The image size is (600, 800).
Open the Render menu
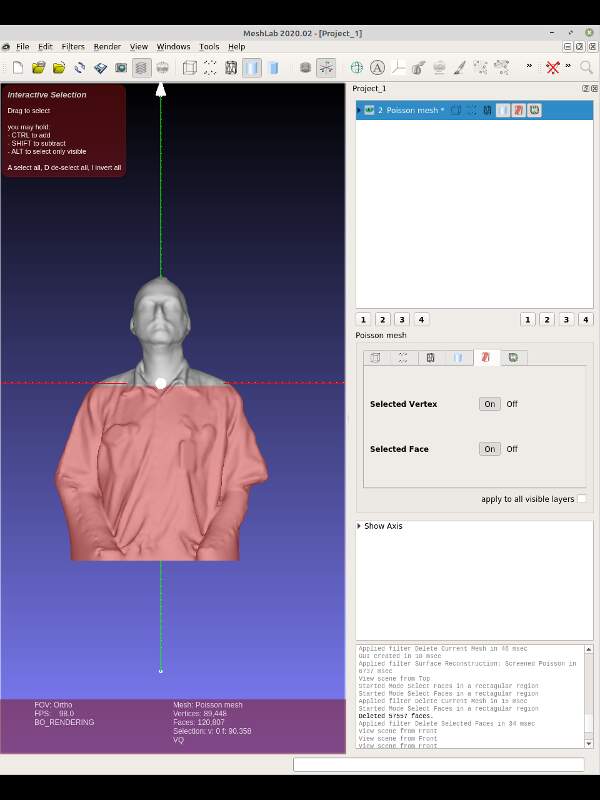[x=107, y=46]
